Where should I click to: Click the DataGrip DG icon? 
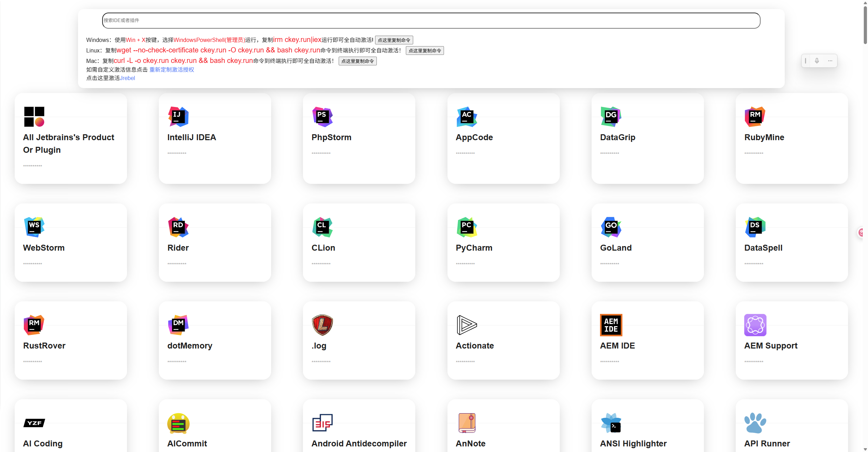(x=611, y=117)
